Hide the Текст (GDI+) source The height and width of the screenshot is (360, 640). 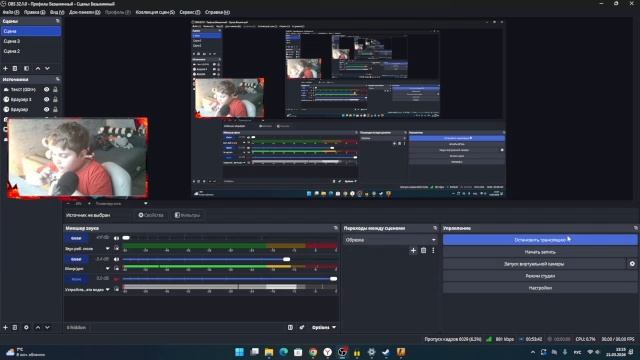(x=47, y=89)
